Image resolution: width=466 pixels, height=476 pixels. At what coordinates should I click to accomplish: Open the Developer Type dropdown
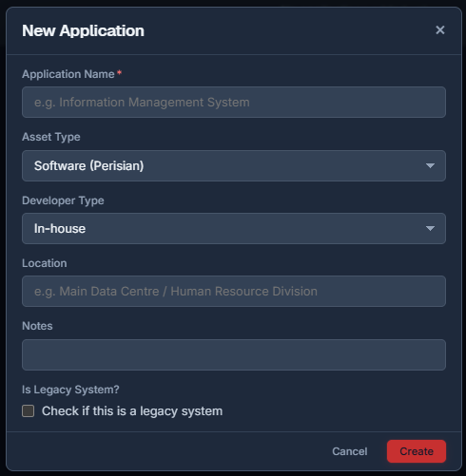pyautogui.click(x=234, y=228)
